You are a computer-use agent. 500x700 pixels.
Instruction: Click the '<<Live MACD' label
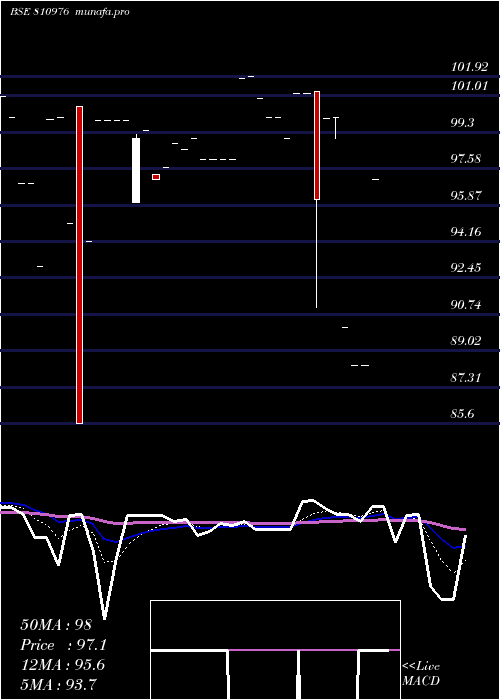pyautogui.click(x=421, y=674)
